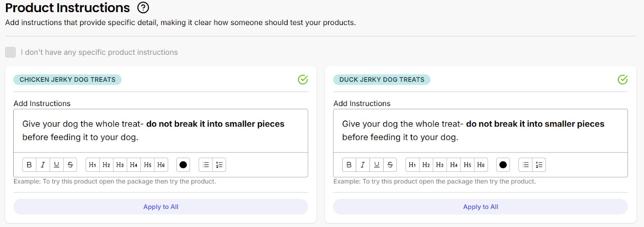Set heading H3 in Duck Jerky editor
644x227 pixels.
440,165
